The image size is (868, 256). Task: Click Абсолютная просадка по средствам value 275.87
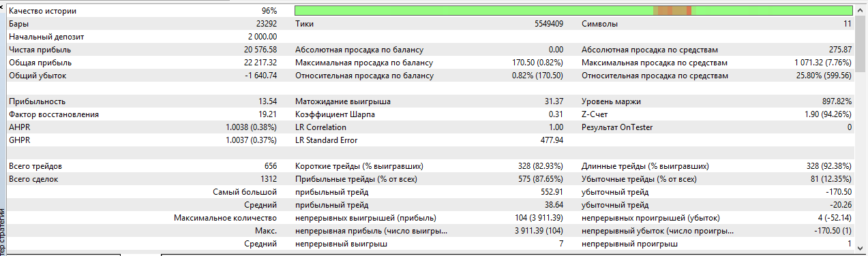tap(840, 50)
